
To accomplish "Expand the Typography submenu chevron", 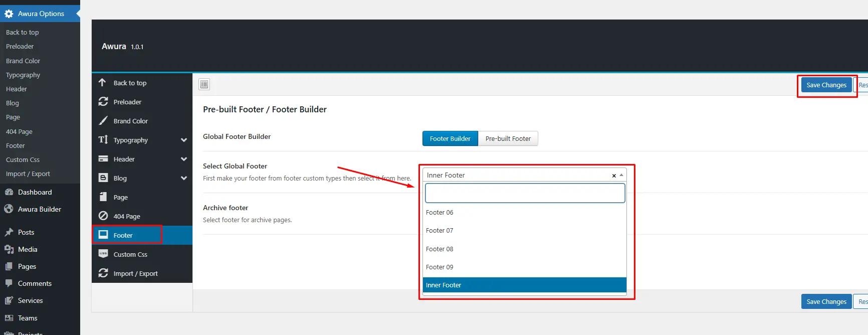I will click(x=184, y=140).
